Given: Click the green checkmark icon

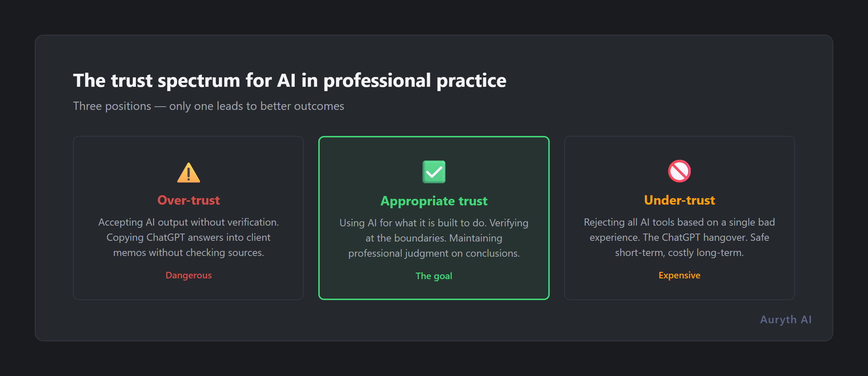Looking at the screenshot, I should tap(434, 172).
